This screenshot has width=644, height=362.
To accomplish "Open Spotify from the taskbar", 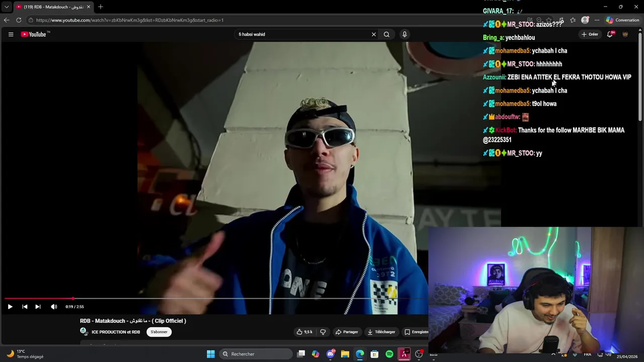I will pyautogui.click(x=389, y=354).
